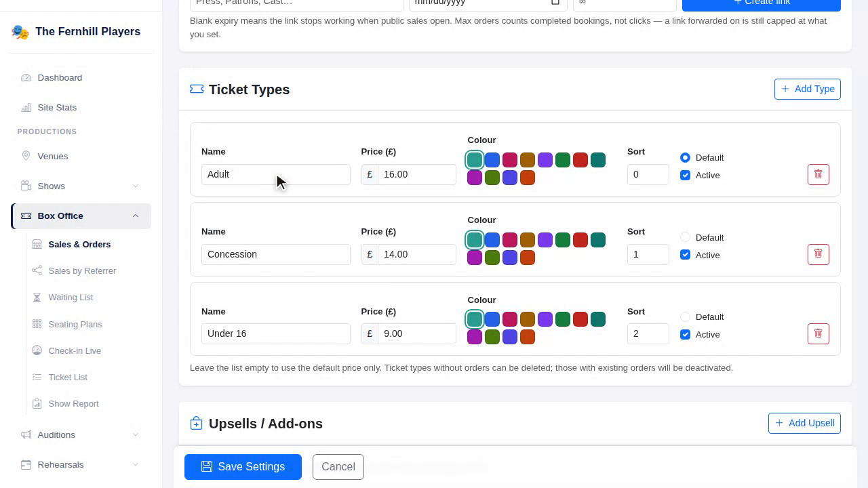
Task: Click the Waiting List hourglass icon
Action: pos(37,297)
